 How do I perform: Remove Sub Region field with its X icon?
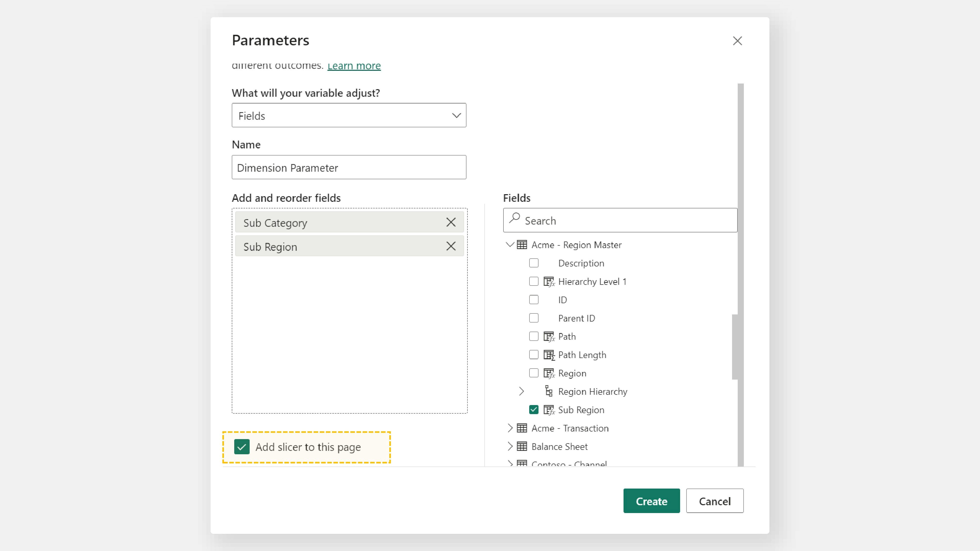click(x=451, y=246)
